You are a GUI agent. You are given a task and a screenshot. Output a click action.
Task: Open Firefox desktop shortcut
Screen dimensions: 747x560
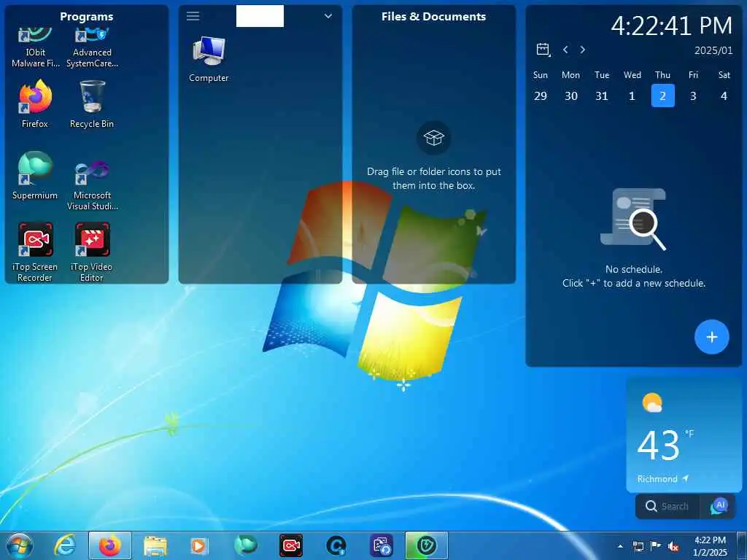point(35,104)
